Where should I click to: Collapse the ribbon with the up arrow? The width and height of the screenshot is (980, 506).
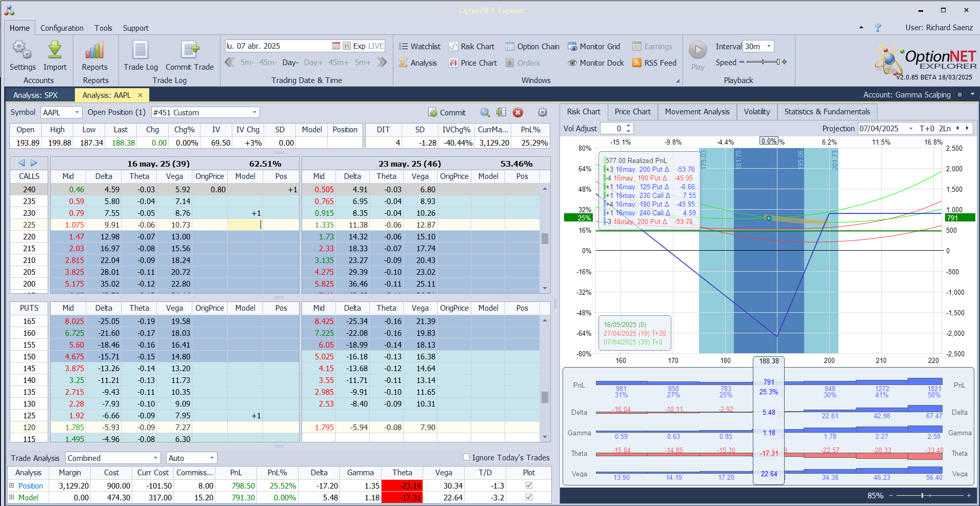coord(861,27)
